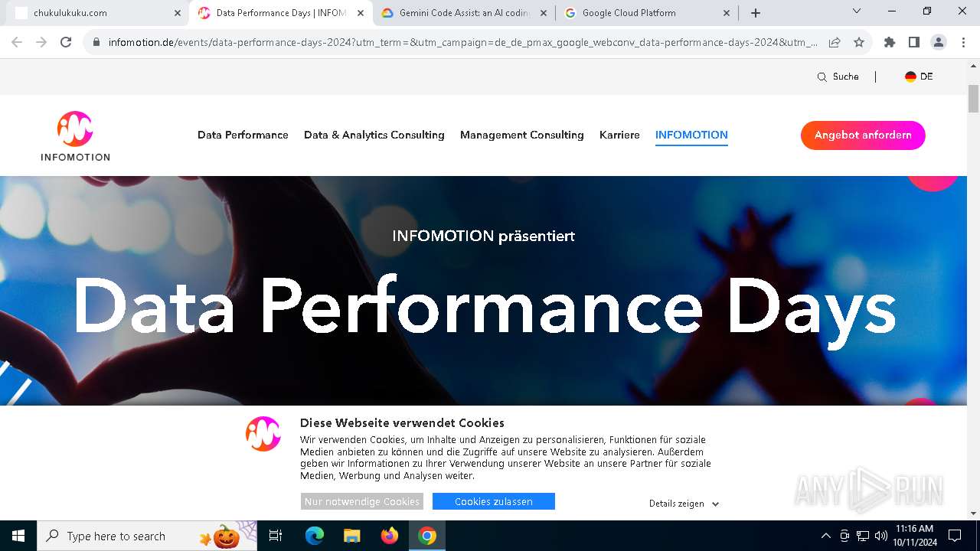The height and width of the screenshot is (551, 980).
Task: Switch to Google Cloud Platform tab
Action: [x=648, y=13]
